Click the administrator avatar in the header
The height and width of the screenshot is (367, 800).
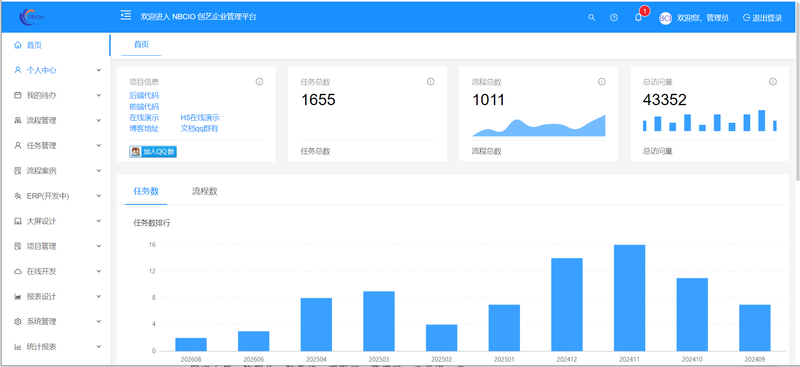665,18
